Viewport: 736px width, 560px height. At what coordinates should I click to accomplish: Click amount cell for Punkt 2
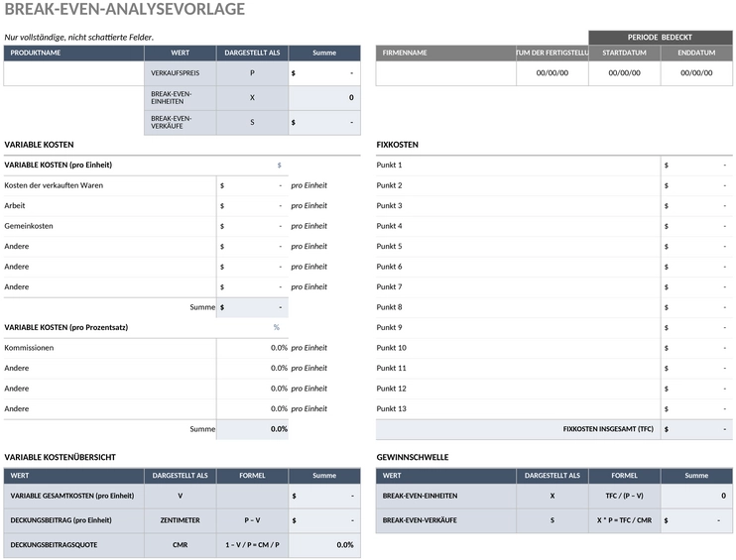tap(696, 185)
